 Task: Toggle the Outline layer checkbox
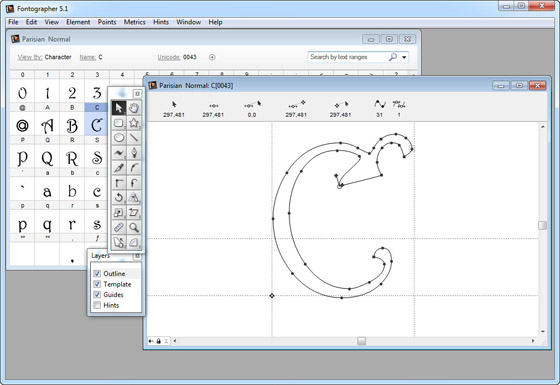pyautogui.click(x=97, y=274)
